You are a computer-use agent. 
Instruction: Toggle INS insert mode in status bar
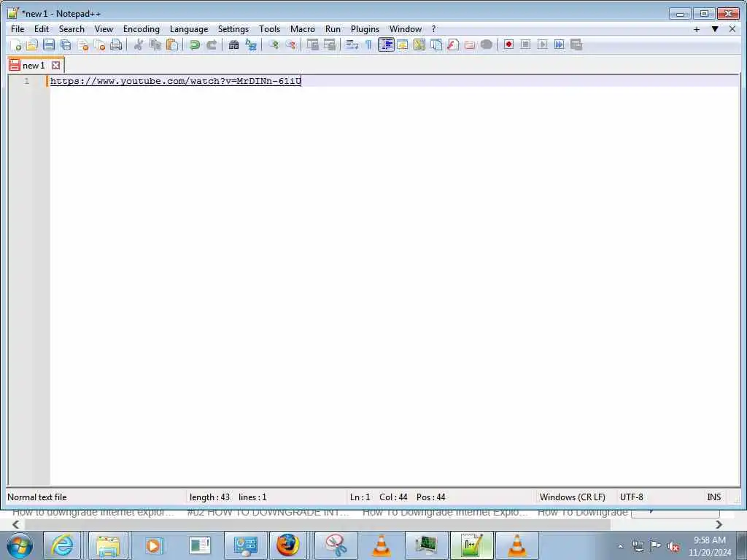713,497
